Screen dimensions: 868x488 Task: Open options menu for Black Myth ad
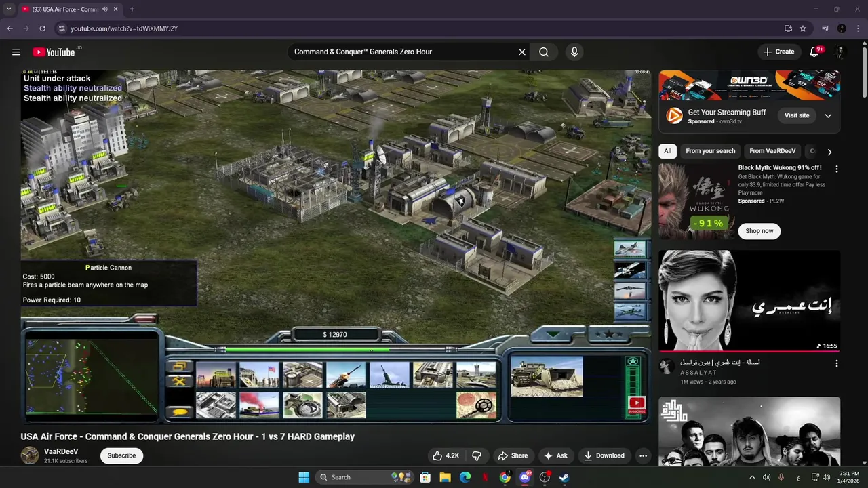[x=836, y=169]
